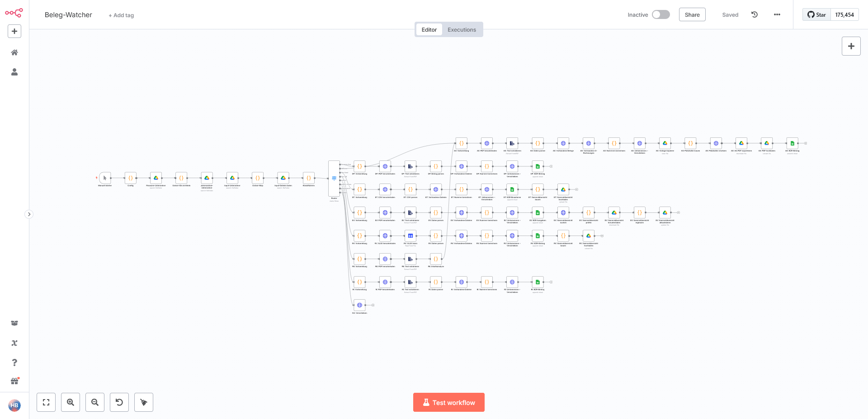This screenshot has height=419, width=868.
Task: Click the Manuell starten trigger node
Action: point(105,178)
